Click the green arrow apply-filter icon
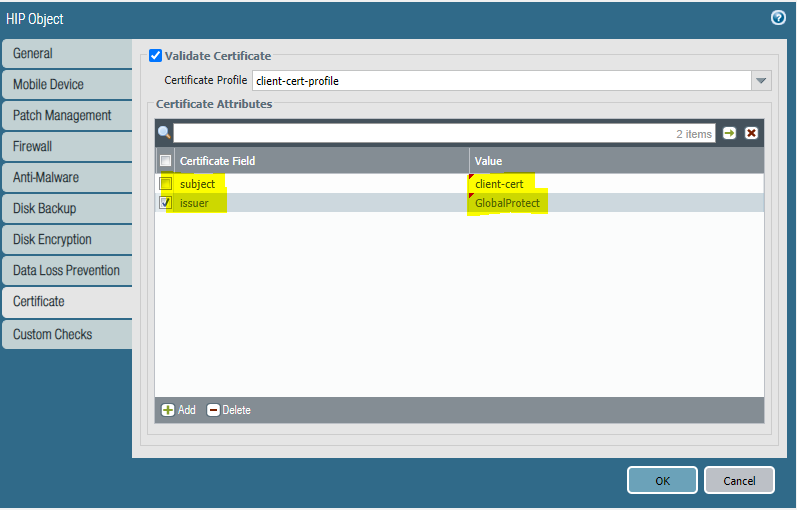This screenshot has height=510, width=797. click(729, 133)
